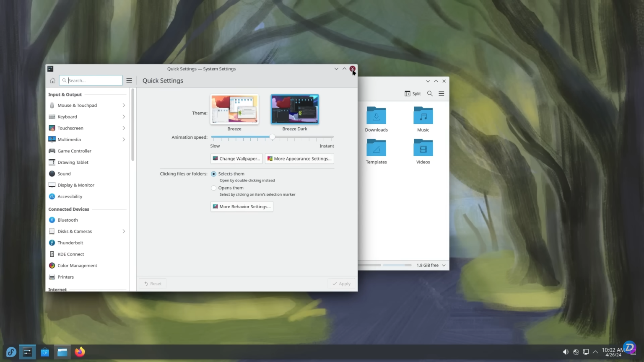Open the search icon in Dolphin toolbar
The width and height of the screenshot is (644, 362).
[430, 93]
